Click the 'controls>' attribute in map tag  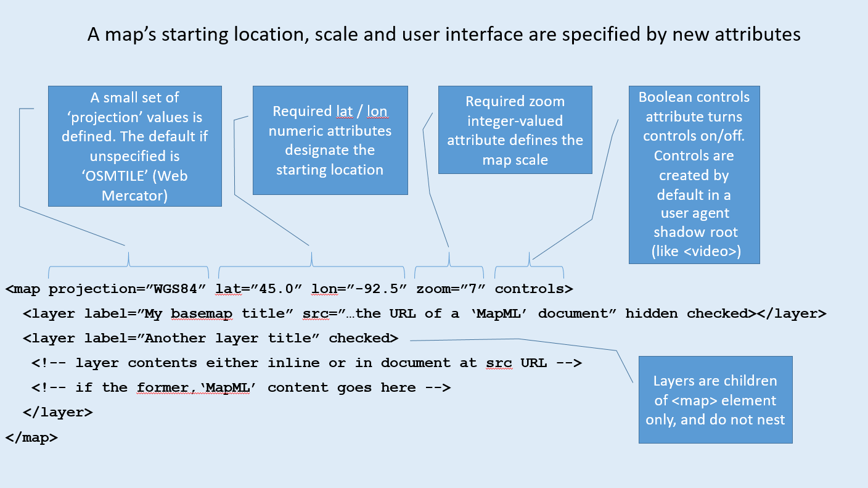pyautogui.click(x=534, y=289)
